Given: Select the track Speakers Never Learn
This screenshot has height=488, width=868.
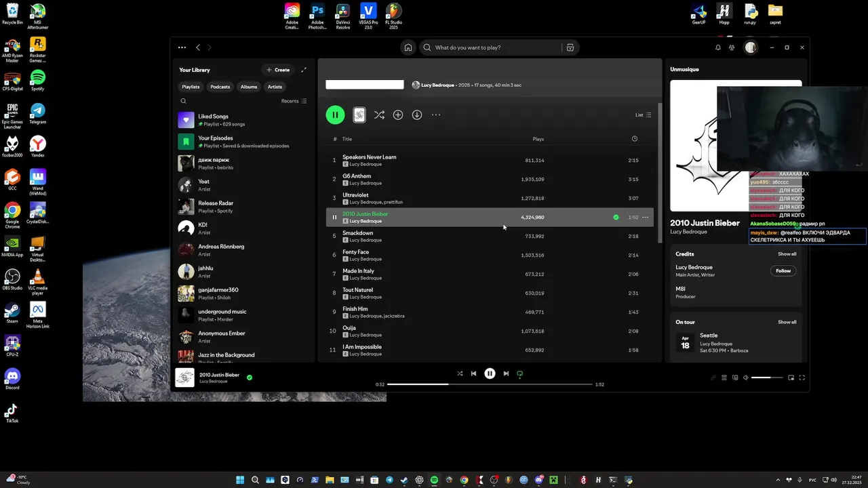Looking at the screenshot, I should click(x=369, y=157).
